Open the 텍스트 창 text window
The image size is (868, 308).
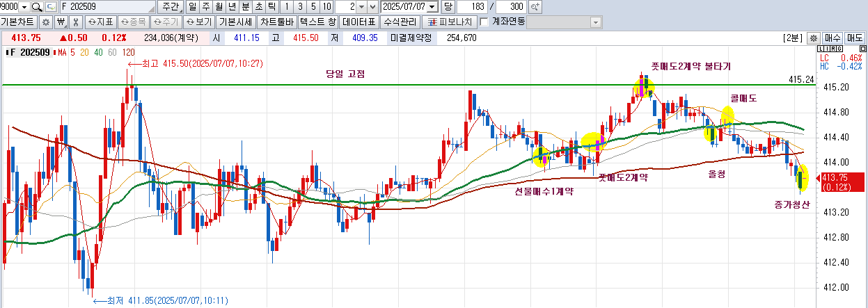point(318,22)
